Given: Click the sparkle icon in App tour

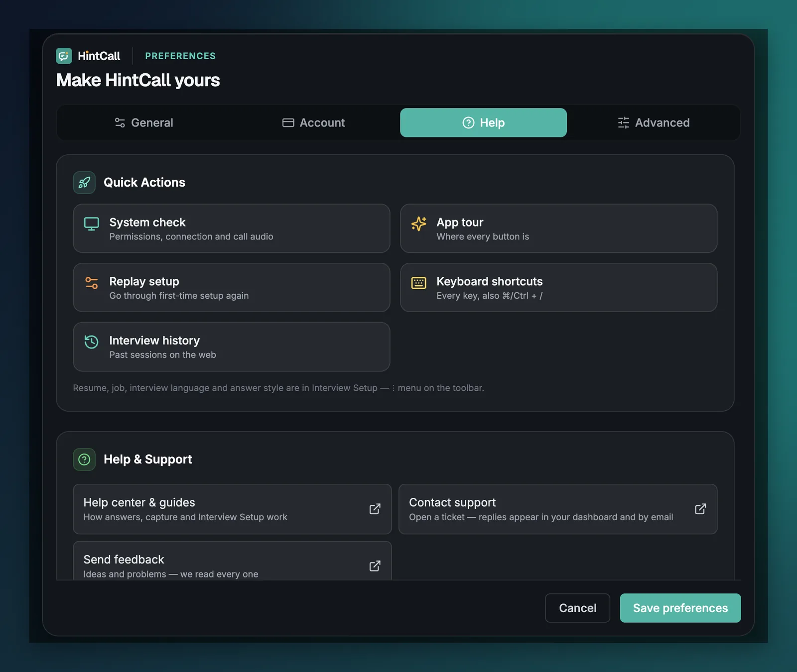Looking at the screenshot, I should point(419,224).
